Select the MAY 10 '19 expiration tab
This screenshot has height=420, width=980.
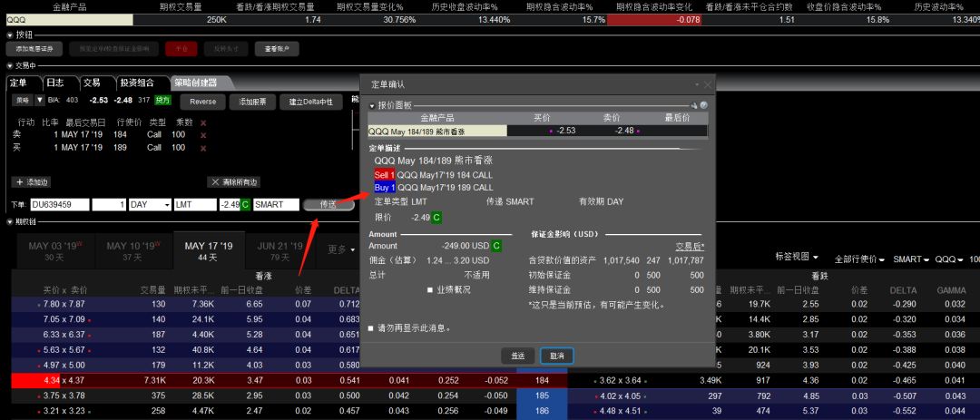click(132, 251)
